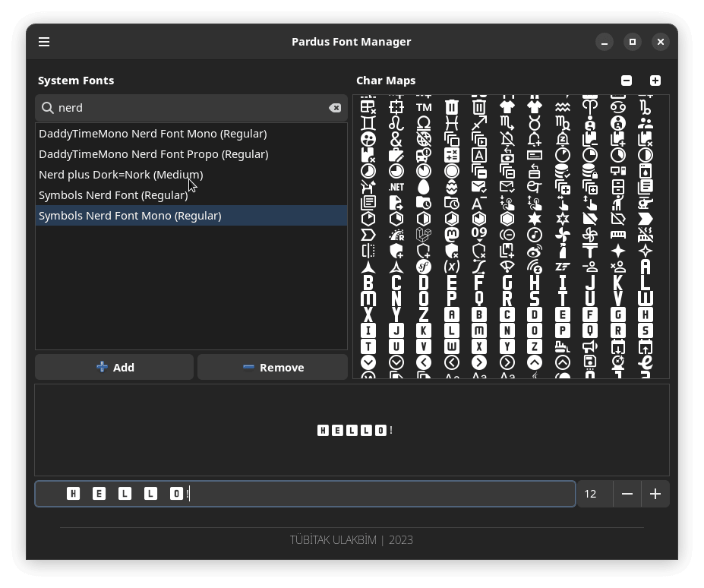This screenshot has width=704, height=588.
Task: Choose Nerd plus Dork=Nork (Medium) font
Action: point(121,174)
